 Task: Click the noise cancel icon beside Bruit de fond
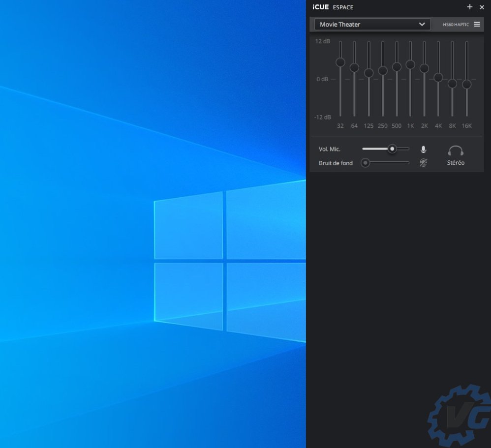click(423, 163)
